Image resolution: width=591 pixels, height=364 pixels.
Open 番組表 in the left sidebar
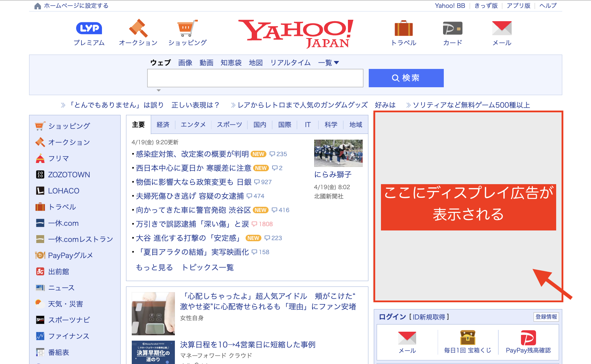(59, 352)
